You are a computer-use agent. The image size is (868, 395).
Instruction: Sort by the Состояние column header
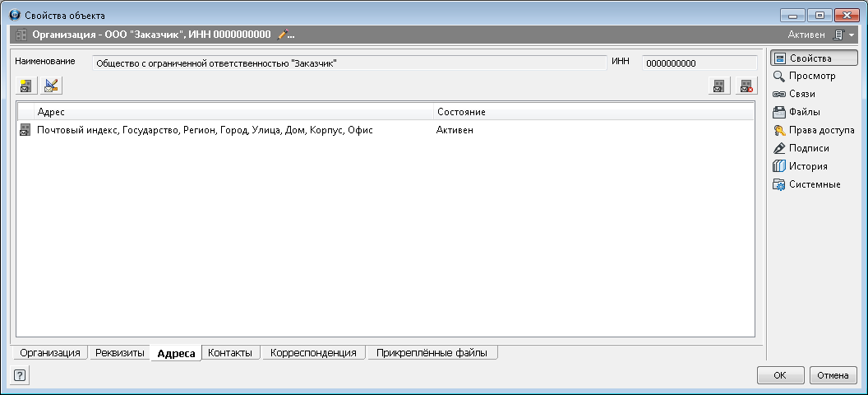(x=592, y=111)
